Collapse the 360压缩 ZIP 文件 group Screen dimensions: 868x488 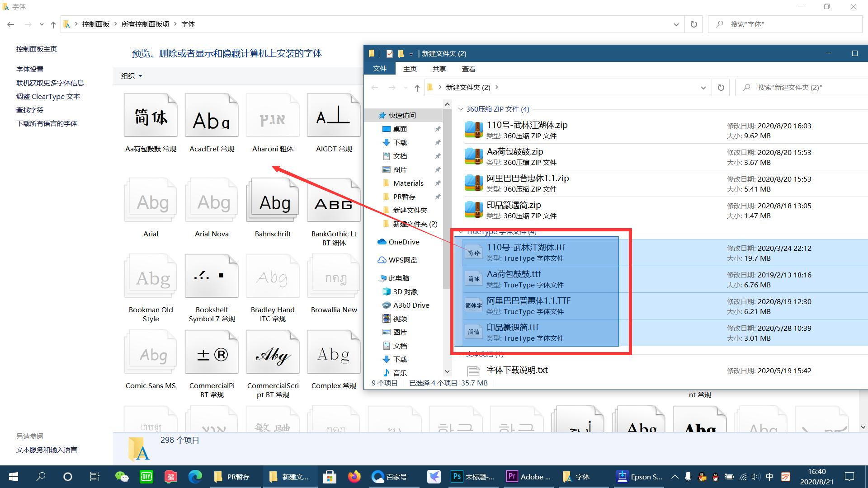tap(461, 109)
